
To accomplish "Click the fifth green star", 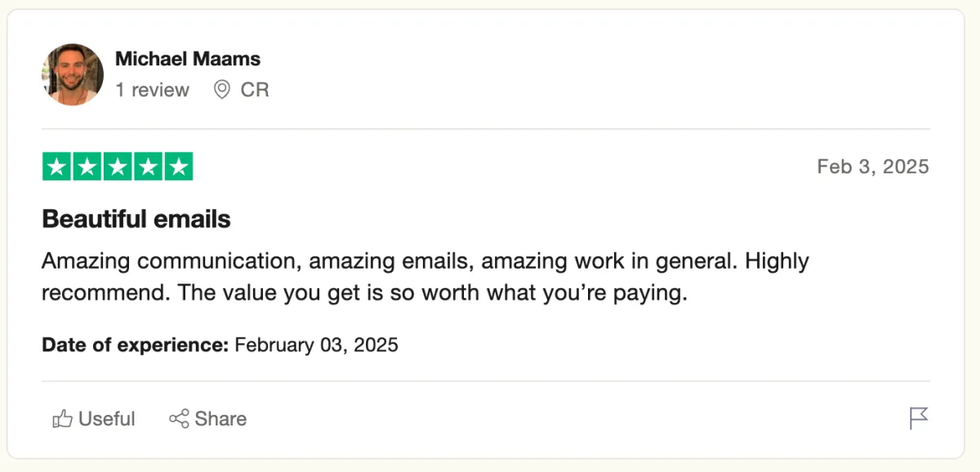I will click(x=178, y=167).
